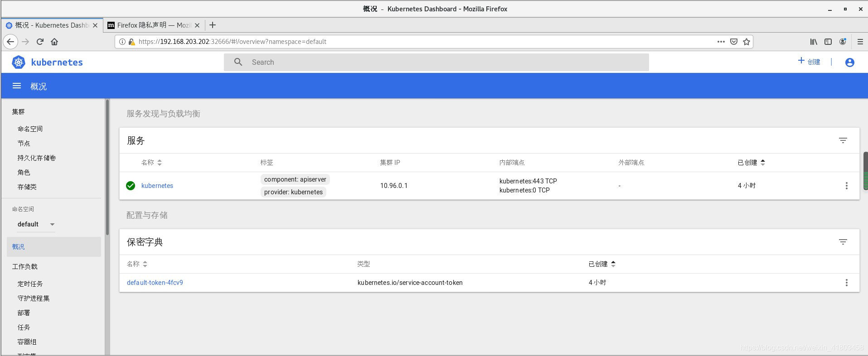868x356 pixels.
Task: Click the Save to Pocket icon
Action: tap(734, 42)
